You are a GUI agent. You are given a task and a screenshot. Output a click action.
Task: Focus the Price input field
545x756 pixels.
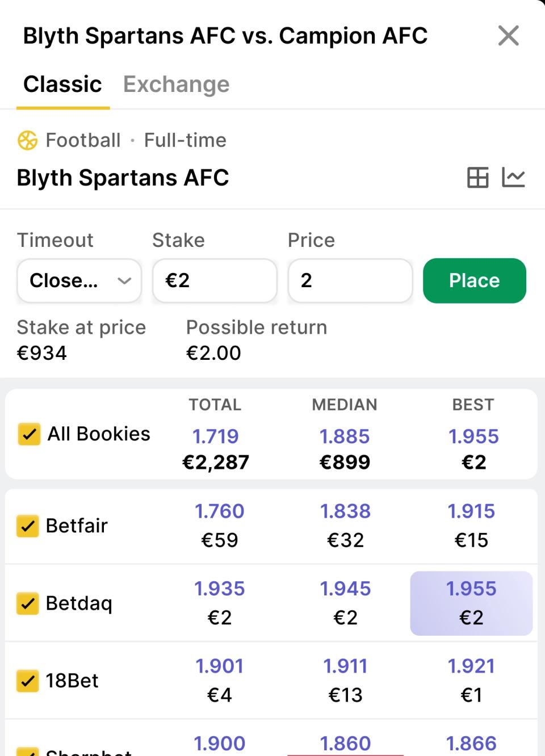(x=350, y=281)
